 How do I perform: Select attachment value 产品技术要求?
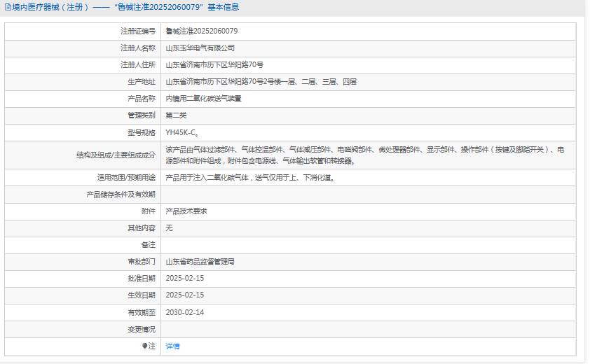(x=186, y=211)
